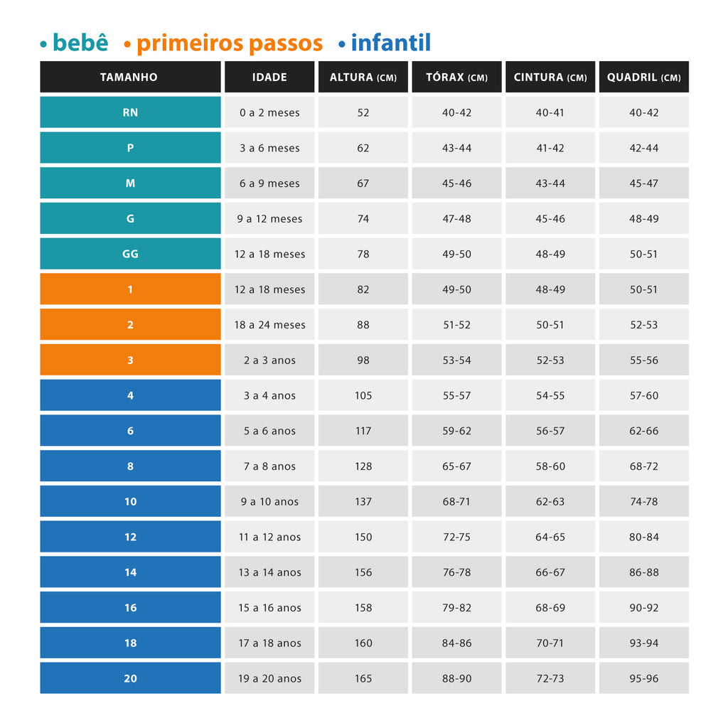The height and width of the screenshot is (728, 728).
Task: Click the '18 a 24 meses' age cell
Action: click(x=269, y=325)
